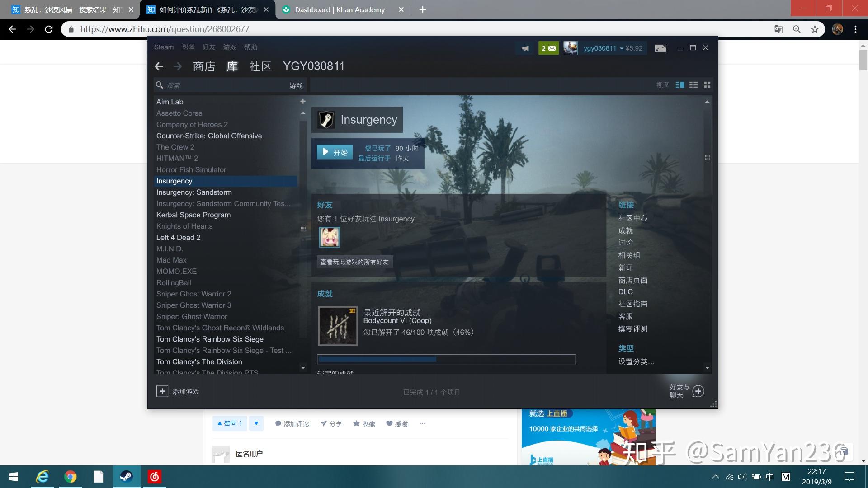The width and height of the screenshot is (868, 488).
Task: Switch library to detail view
Action: pyautogui.click(x=680, y=85)
